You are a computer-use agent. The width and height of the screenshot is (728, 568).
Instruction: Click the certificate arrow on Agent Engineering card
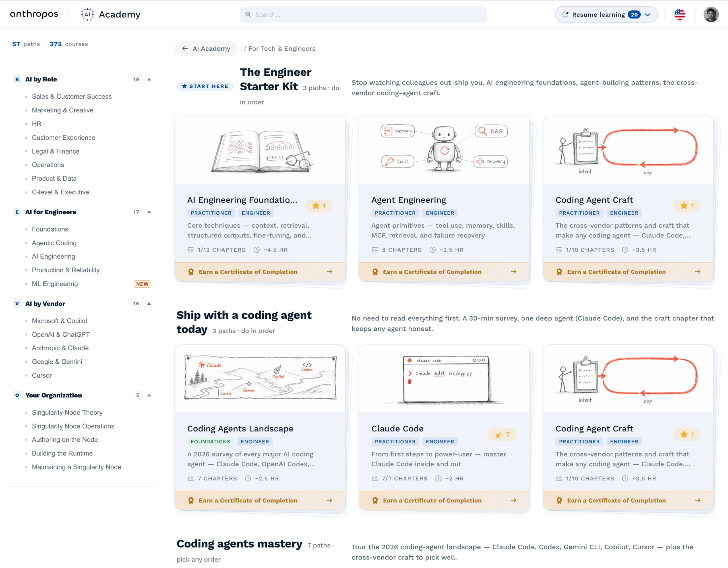pos(514,272)
